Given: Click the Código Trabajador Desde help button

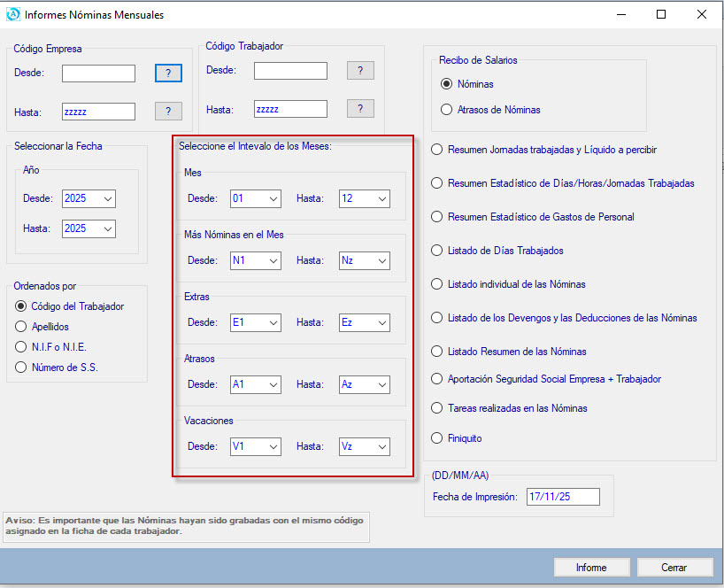Looking at the screenshot, I should 360,71.
